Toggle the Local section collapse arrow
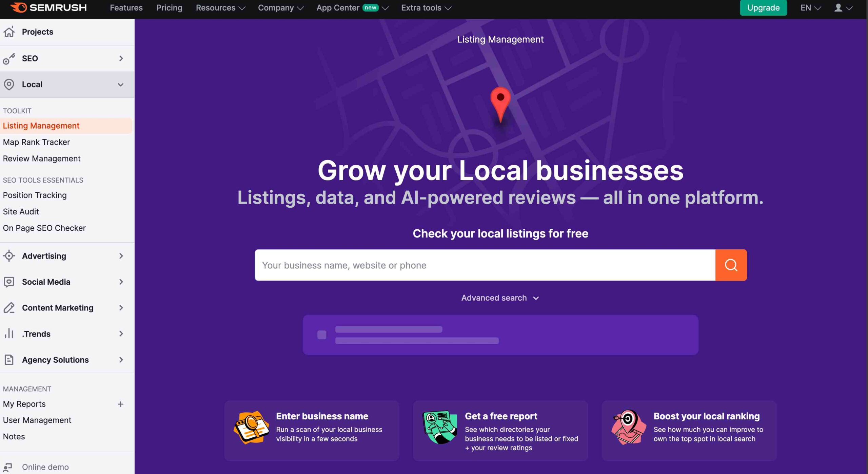The image size is (868, 474). 121,84
